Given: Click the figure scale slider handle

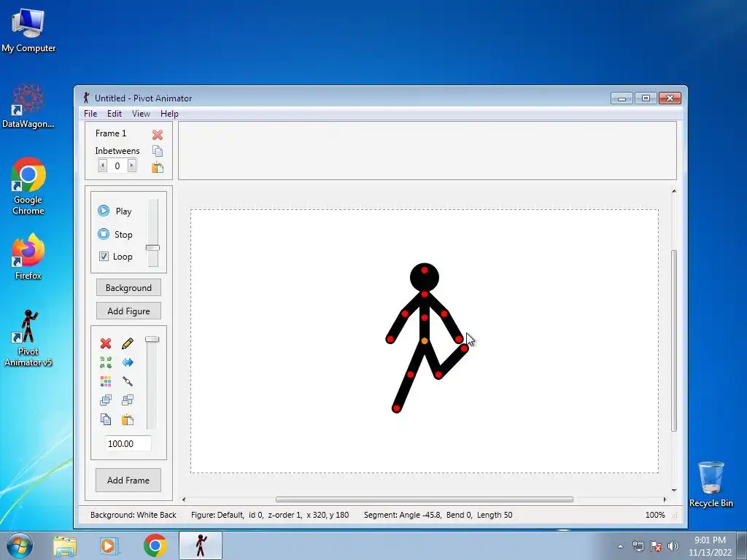Looking at the screenshot, I should pos(152,339).
